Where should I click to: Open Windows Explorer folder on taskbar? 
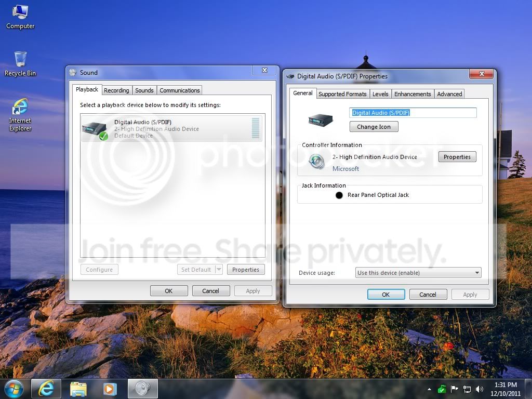pyautogui.click(x=78, y=389)
